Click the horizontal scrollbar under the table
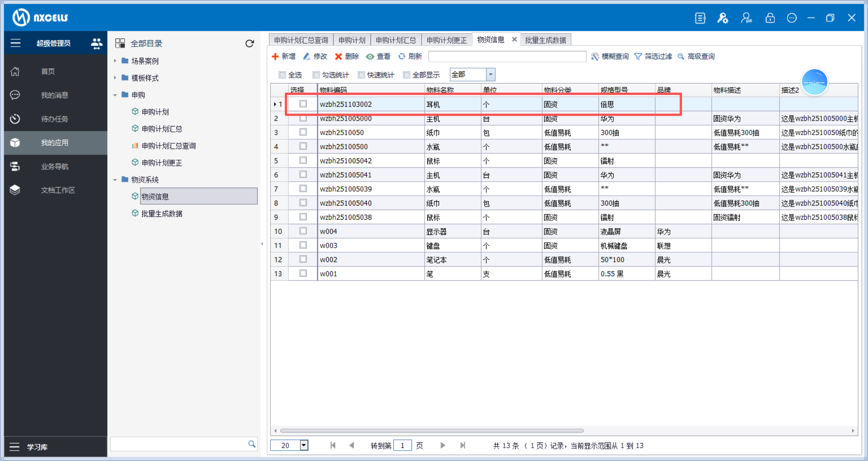Screen dimensions: 868x461 click(432, 431)
